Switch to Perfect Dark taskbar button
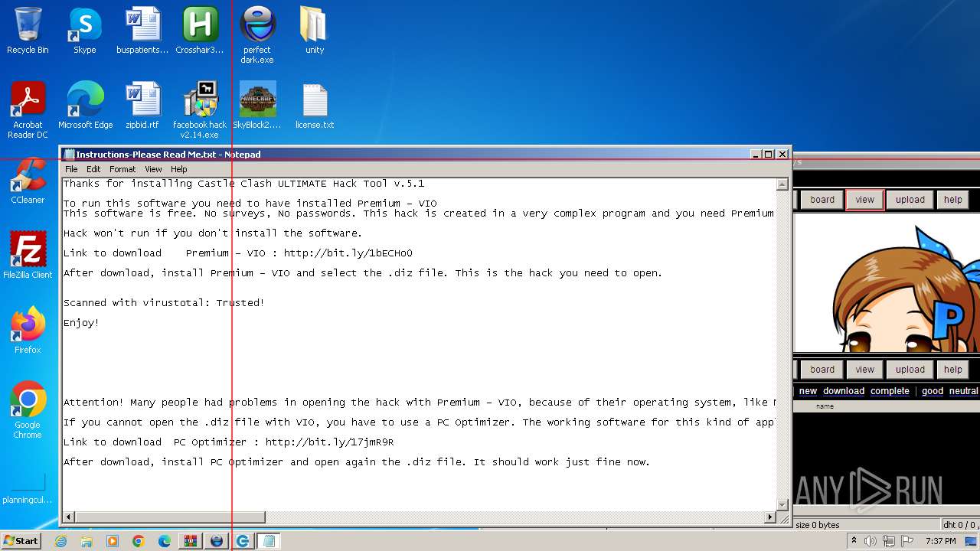 (x=217, y=541)
